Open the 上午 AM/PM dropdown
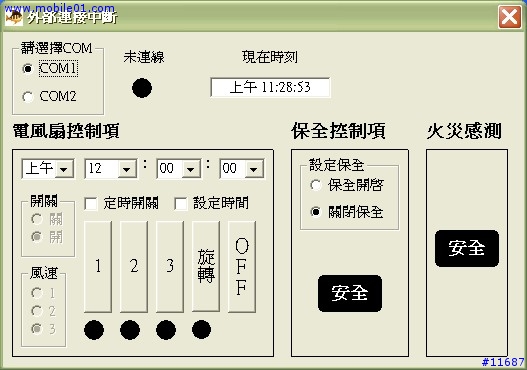The image size is (527, 370). click(x=64, y=169)
